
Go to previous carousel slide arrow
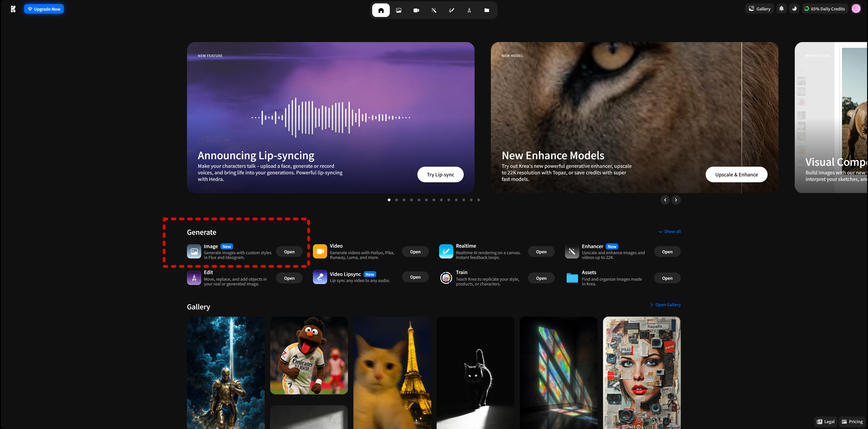[665, 200]
